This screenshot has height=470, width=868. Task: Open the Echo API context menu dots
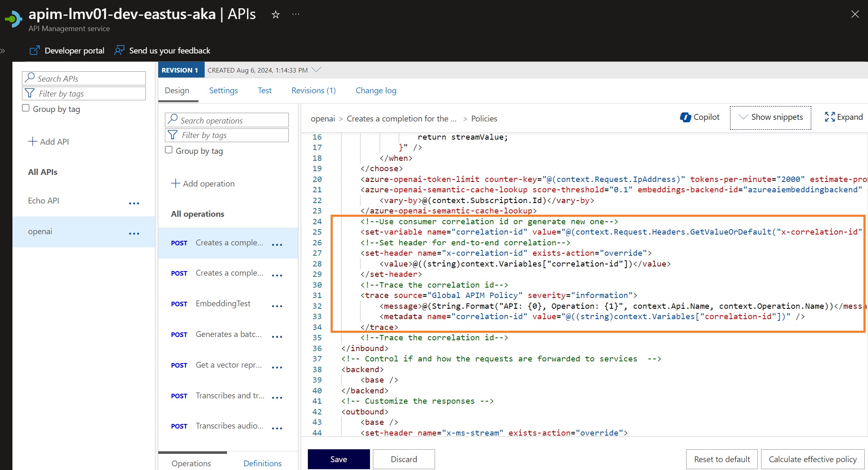click(134, 203)
